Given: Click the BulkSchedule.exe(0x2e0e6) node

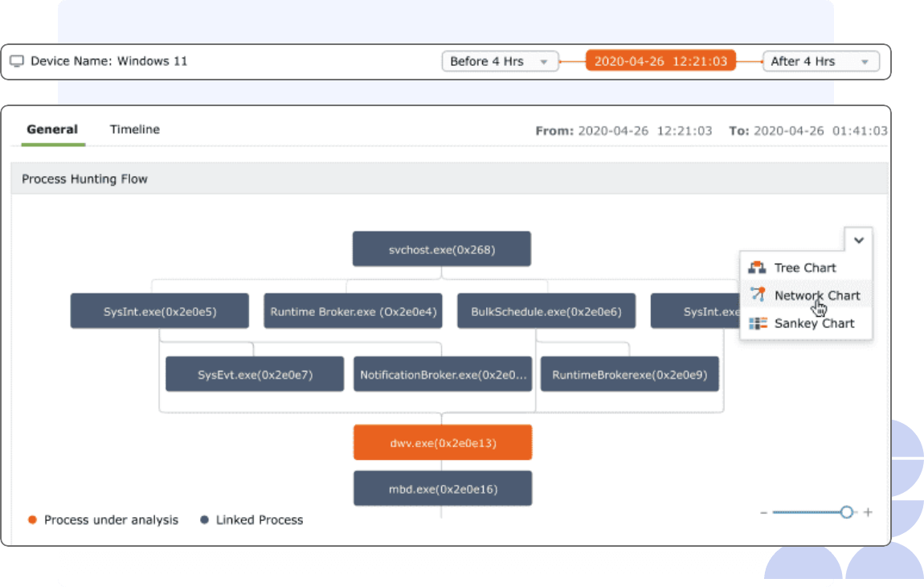Looking at the screenshot, I should pos(546,310).
